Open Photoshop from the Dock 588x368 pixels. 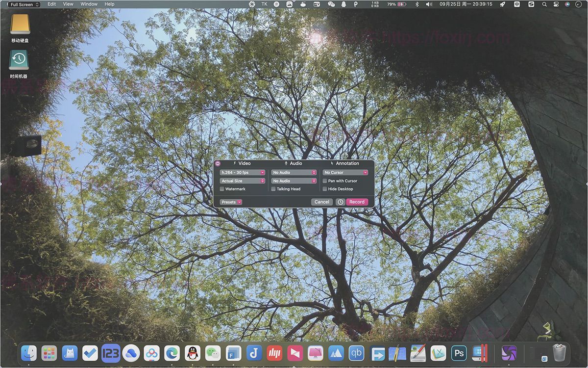point(459,353)
